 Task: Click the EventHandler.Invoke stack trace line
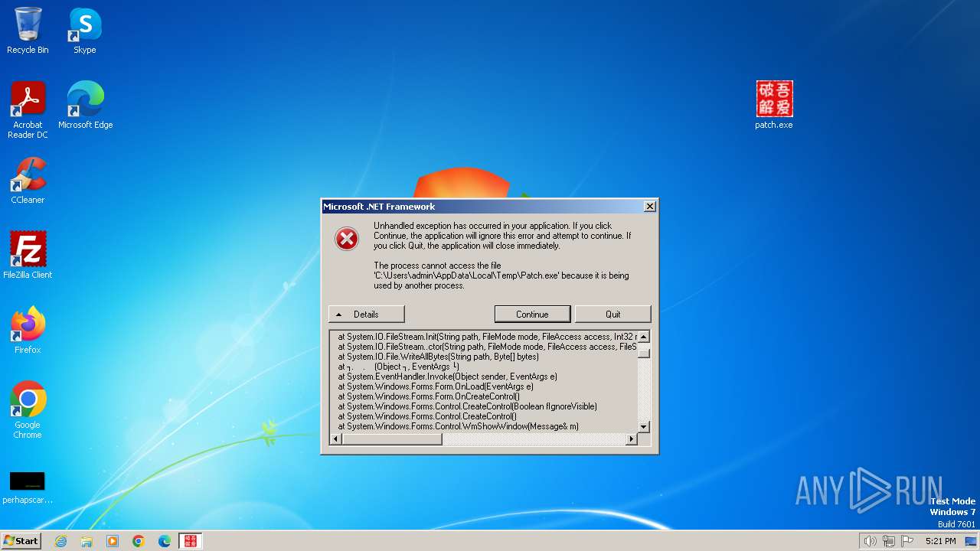click(x=447, y=377)
